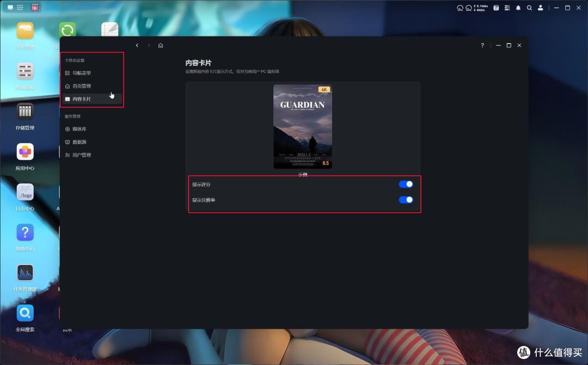This screenshot has height=365, width=588.
Task: Click the RAM gauge in the system tray
Action: pos(468,8)
